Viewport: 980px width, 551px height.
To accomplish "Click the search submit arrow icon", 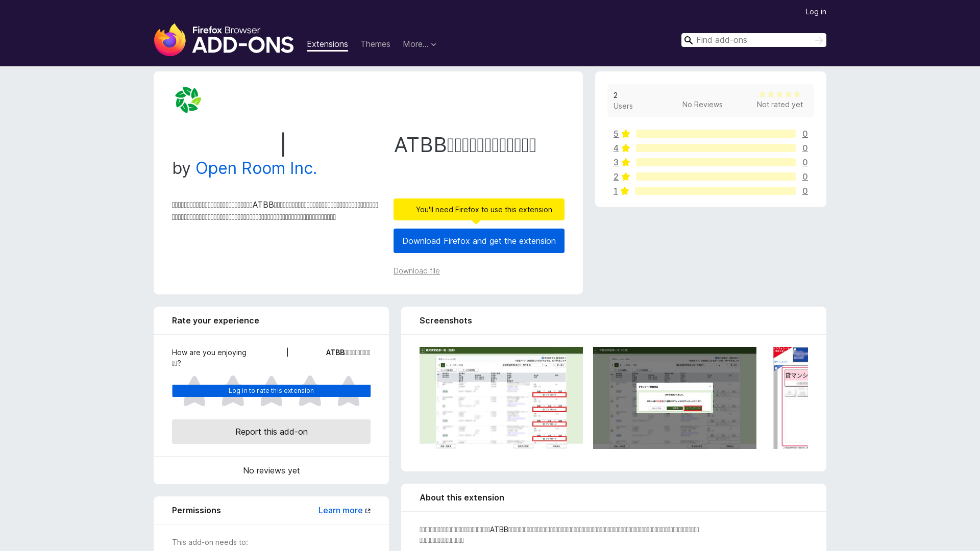I will tap(819, 40).
